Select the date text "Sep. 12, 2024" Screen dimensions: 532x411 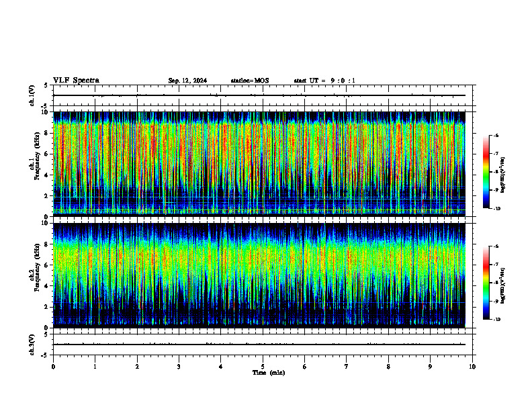tap(187, 81)
